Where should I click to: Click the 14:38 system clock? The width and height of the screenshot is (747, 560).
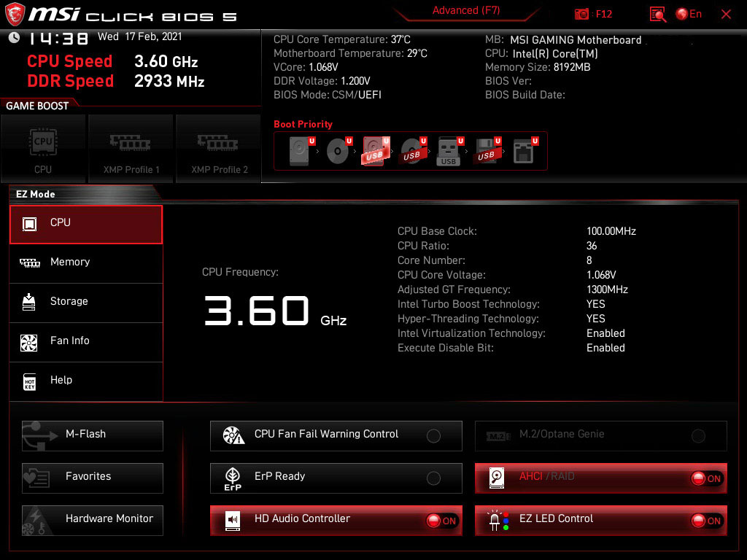58,38
